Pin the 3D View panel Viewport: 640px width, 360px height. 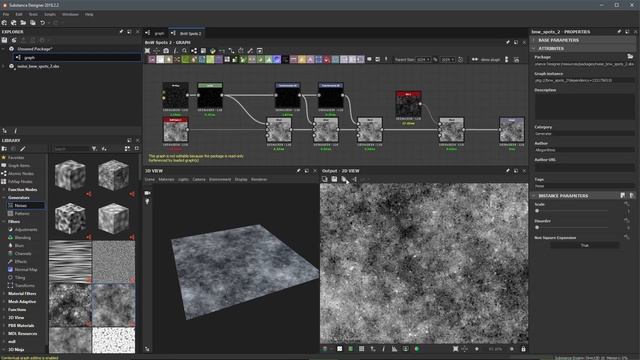(x=298, y=171)
